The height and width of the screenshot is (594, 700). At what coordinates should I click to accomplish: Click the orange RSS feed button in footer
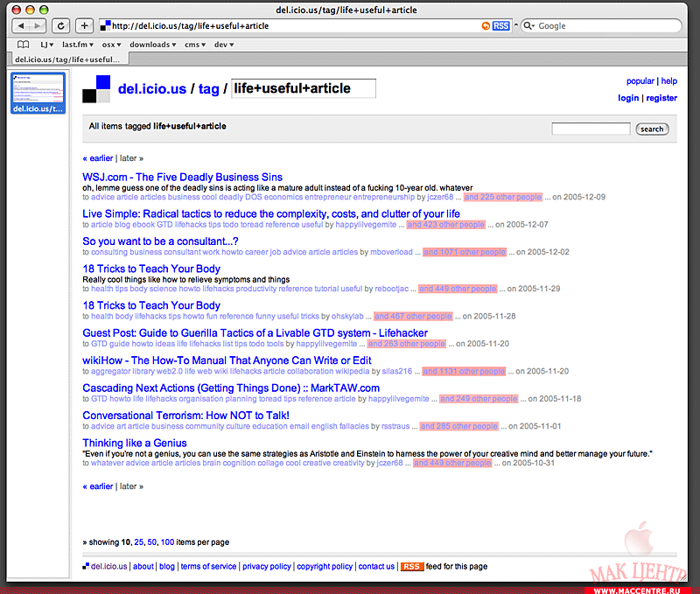[411, 566]
